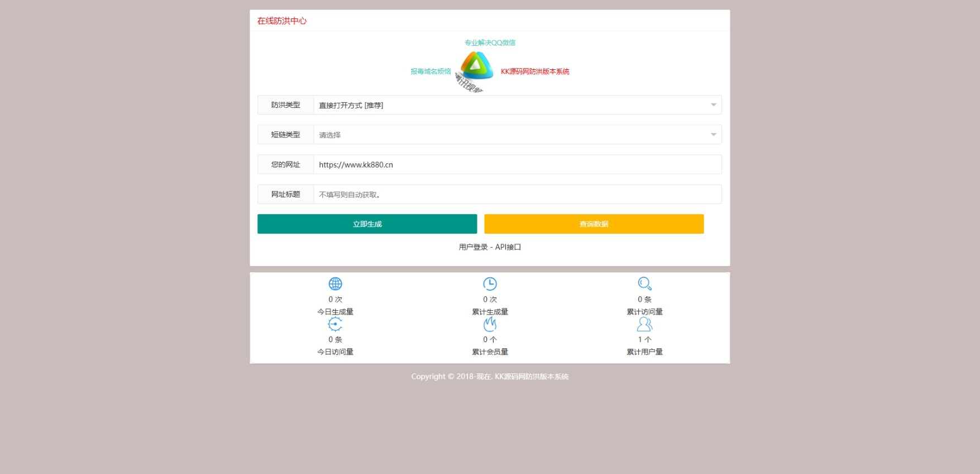Click the 网址标题 field label
The width and height of the screenshot is (980, 474).
(285, 195)
